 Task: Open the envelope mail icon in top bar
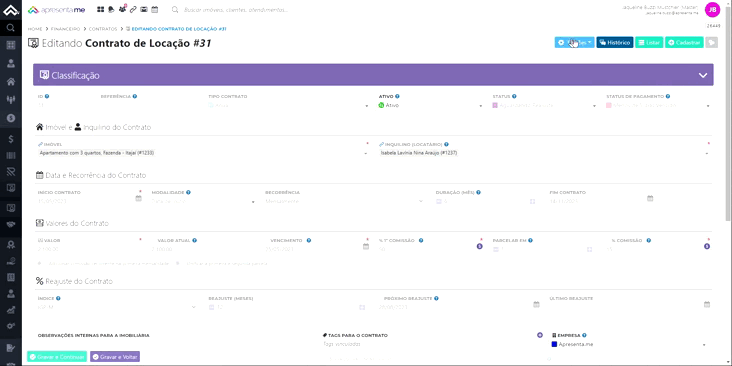tap(144, 9)
